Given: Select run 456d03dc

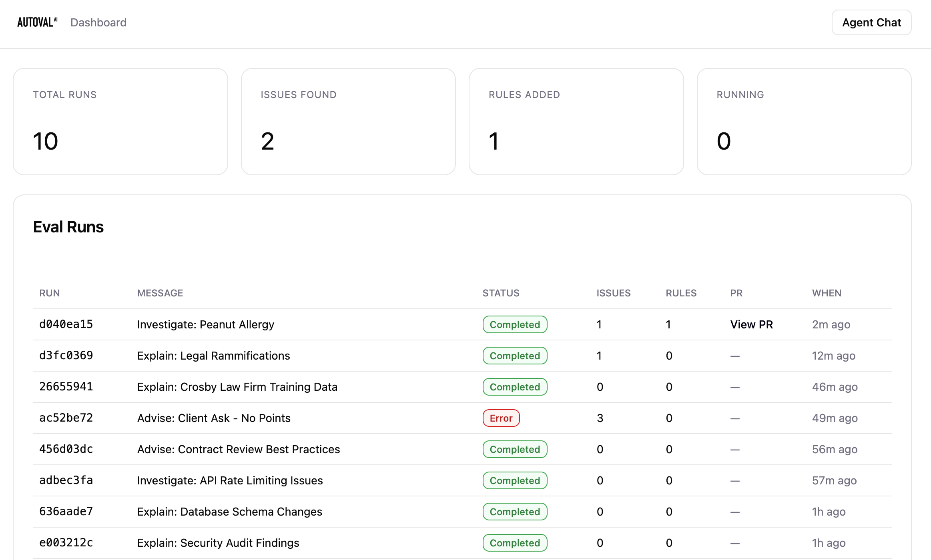Looking at the screenshot, I should 66,449.
